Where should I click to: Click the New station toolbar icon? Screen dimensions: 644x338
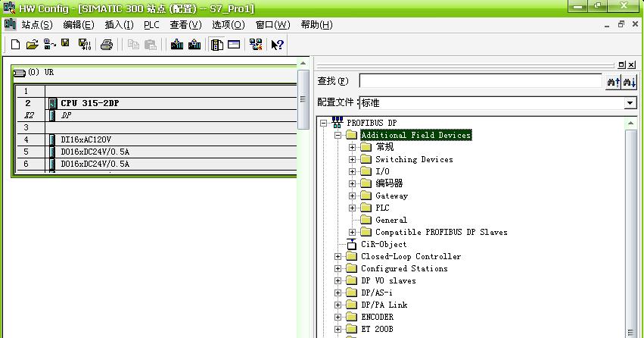point(15,45)
